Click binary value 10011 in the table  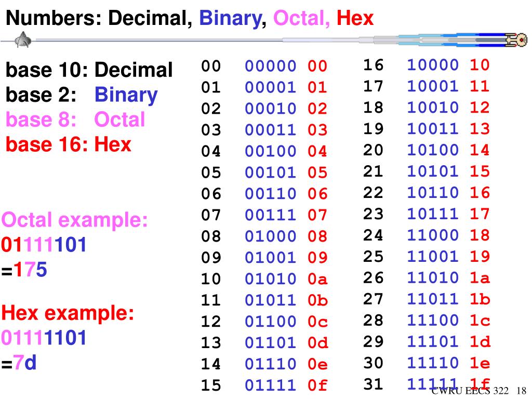433,129
